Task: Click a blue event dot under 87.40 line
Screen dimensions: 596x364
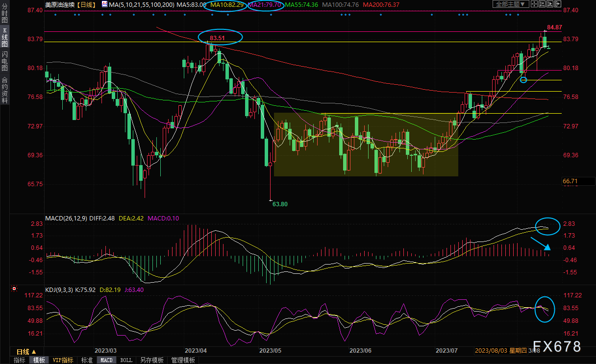Action: point(55,15)
